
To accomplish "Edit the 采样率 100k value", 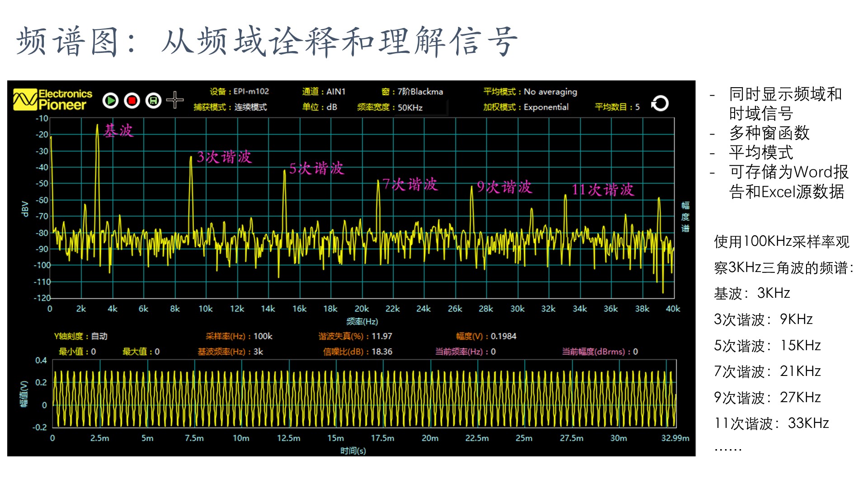I will tap(263, 336).
